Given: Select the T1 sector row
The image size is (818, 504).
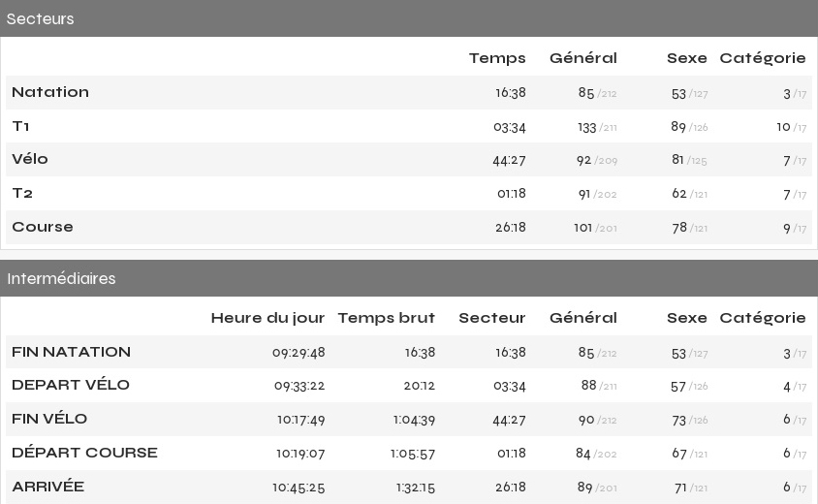Looking at the screenshot, I should point(409,126).
